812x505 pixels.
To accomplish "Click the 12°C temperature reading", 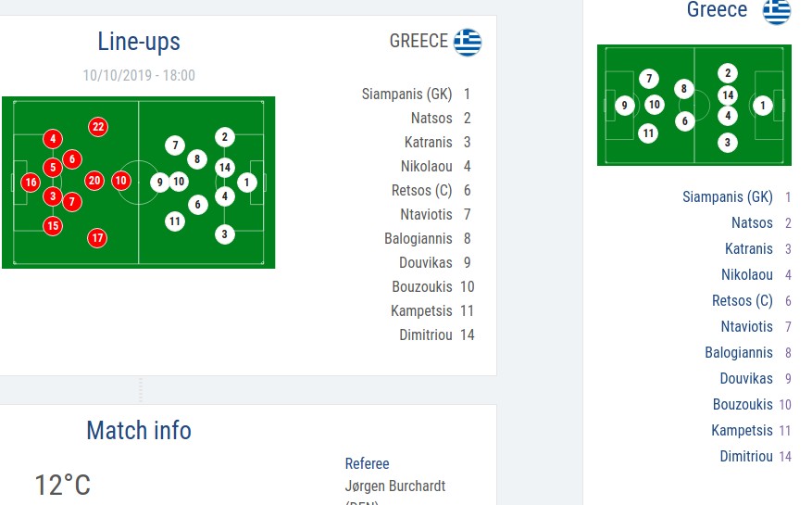I will [x=62, y=485].
